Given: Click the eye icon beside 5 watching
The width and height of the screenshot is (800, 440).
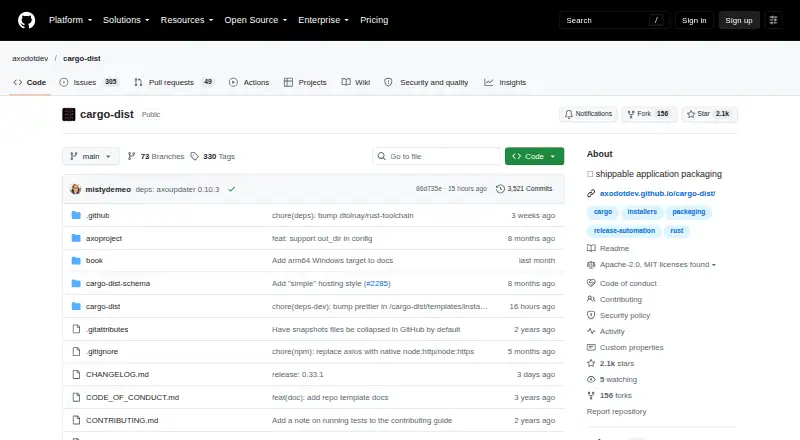Looking at the screenshot, I should pyautogui.click(x=591, y=379).
